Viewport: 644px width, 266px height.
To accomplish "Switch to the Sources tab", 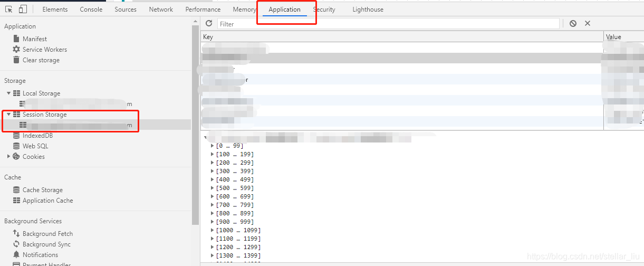I will coord(126,9).
